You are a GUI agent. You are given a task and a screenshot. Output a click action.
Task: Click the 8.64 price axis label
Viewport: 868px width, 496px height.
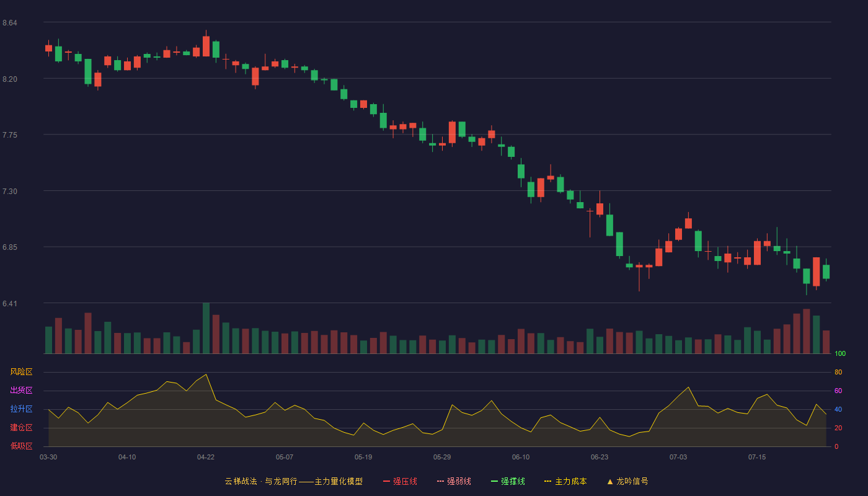[10, 23]
